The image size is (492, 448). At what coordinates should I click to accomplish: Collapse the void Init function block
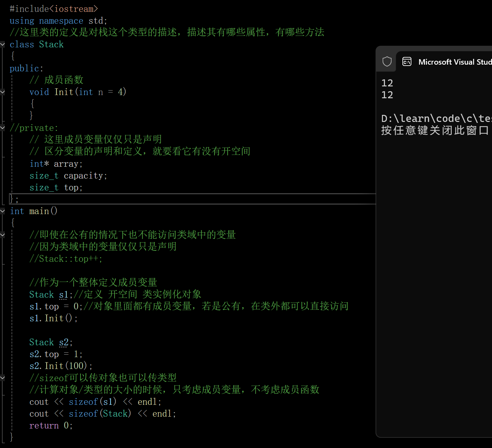(3, 92)
